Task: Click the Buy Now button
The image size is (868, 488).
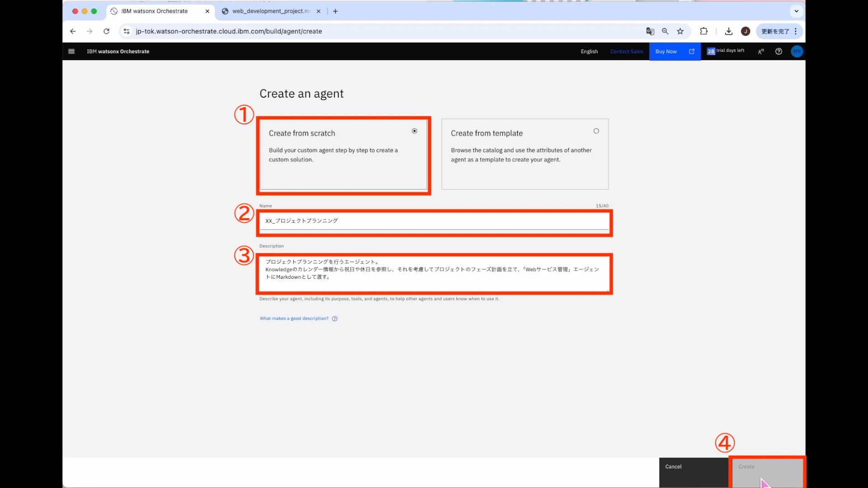Action: point(675,52)
